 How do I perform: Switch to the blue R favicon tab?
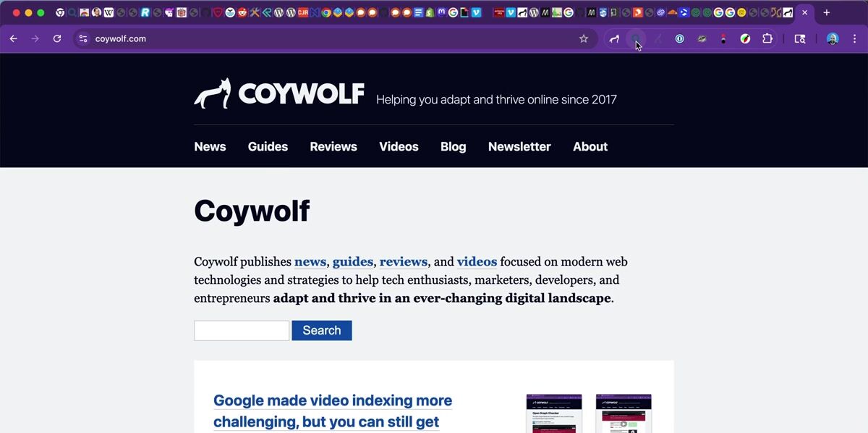[145, 12]
